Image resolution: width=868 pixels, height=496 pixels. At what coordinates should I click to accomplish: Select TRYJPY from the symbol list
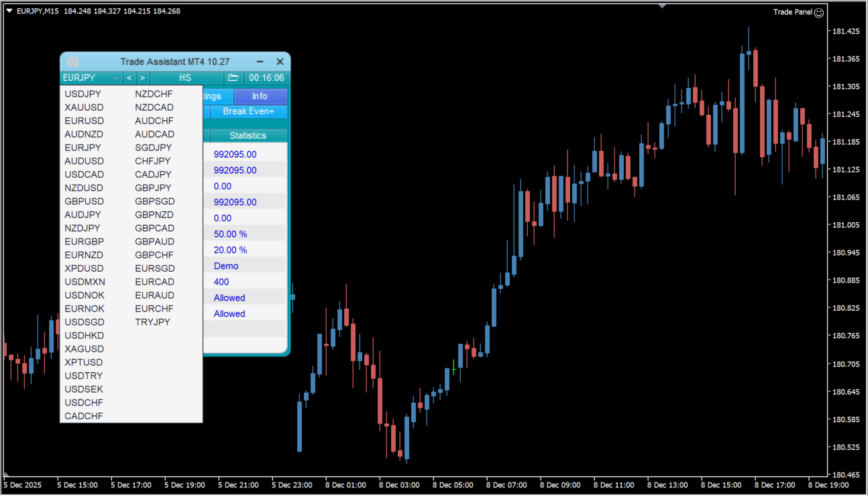pyautogui.click(x=152, y=322)
